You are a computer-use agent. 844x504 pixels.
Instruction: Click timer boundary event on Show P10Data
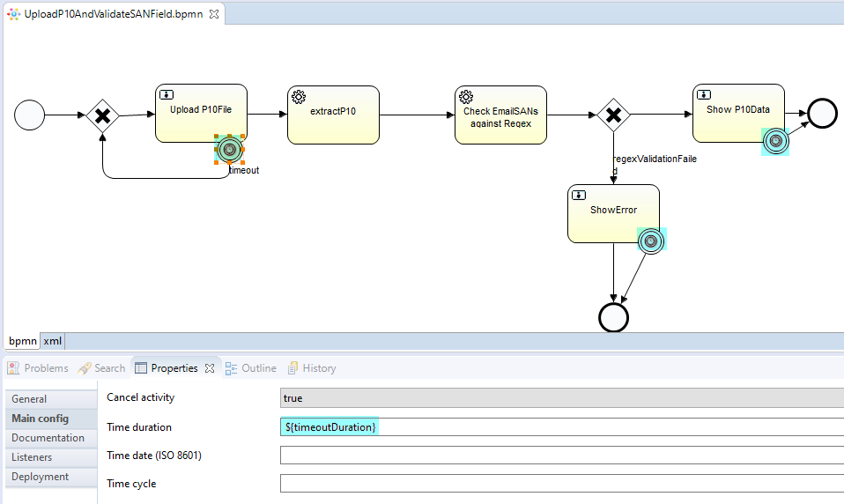[x=775, y=141]
